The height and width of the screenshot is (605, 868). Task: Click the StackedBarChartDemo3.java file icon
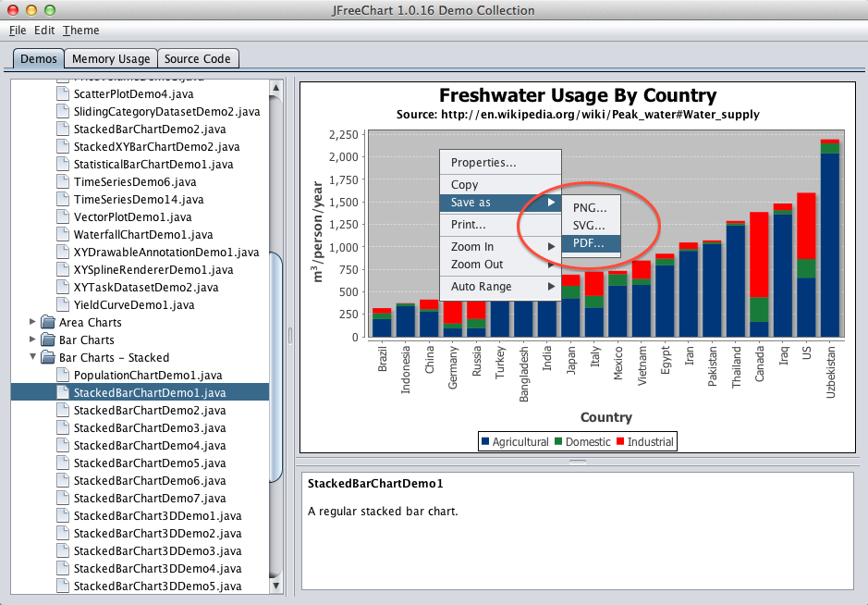[x=63, y=427]
